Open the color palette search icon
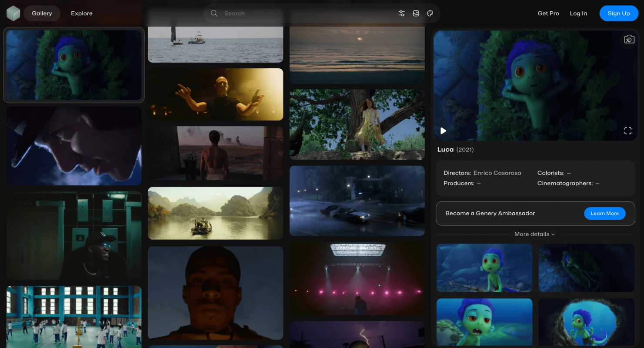 coord(430,13)
